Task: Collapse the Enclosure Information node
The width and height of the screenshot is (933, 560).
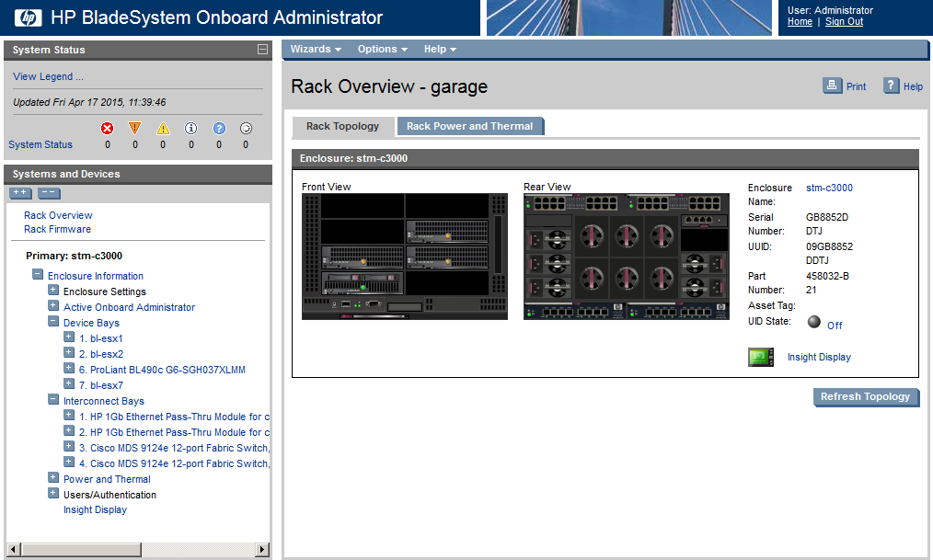Action: [38, 275]
